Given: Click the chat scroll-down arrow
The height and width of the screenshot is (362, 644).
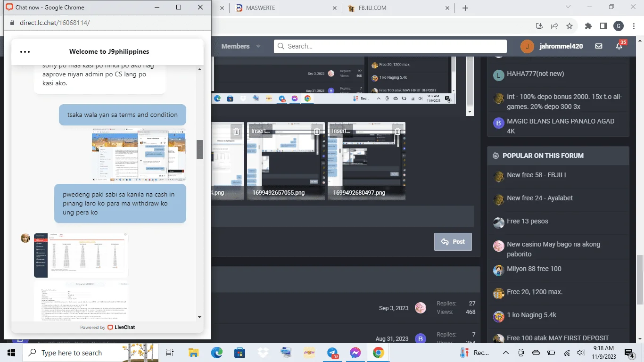Looking at the screenshot, I should (199, 317).
